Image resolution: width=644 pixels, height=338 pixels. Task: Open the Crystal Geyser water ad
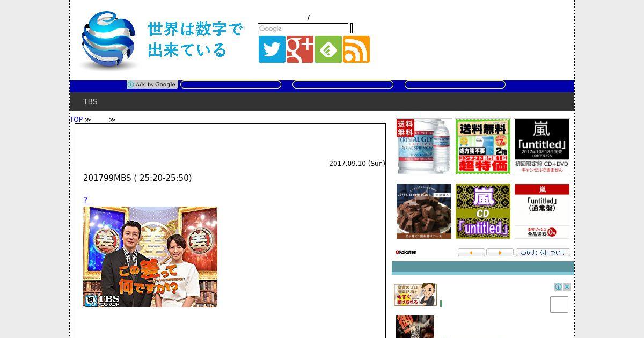coord(424,146)
